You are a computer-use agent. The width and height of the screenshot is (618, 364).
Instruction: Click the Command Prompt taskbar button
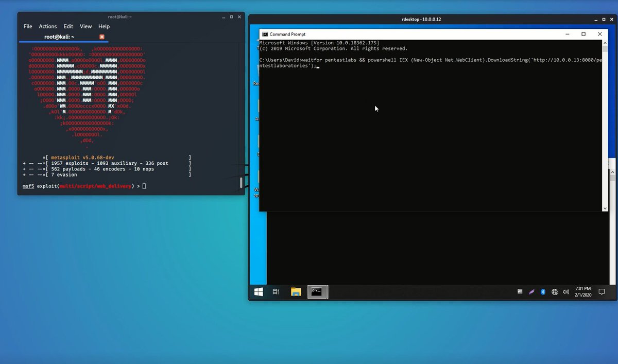tap(317, 292)
